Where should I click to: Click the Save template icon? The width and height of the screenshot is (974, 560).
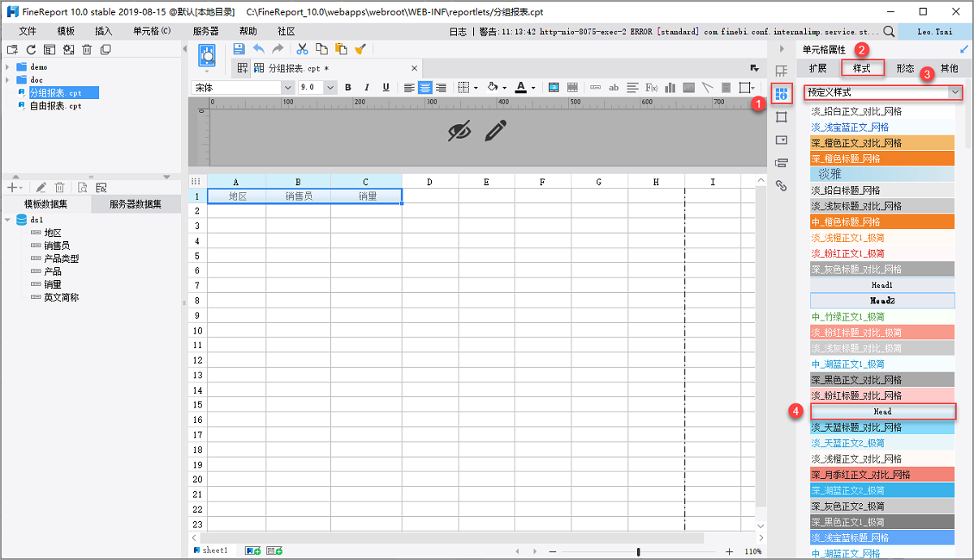tap(239, 49)
